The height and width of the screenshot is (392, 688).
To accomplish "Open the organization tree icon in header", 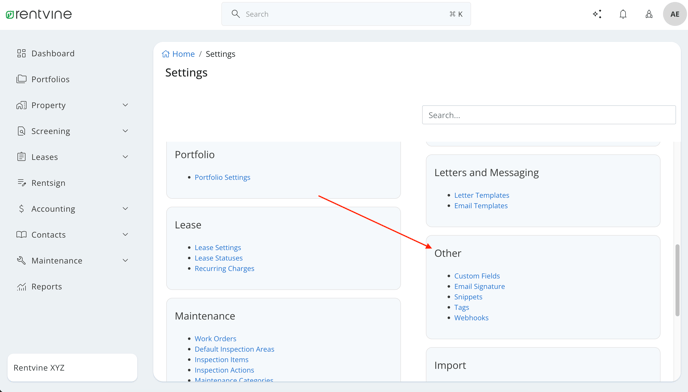I will point(649,14).
